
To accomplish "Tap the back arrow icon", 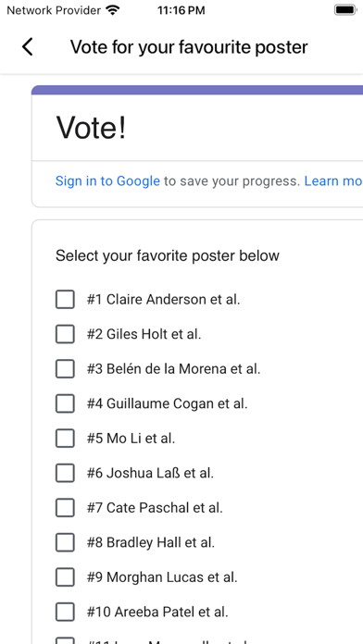I will (28, 47).
